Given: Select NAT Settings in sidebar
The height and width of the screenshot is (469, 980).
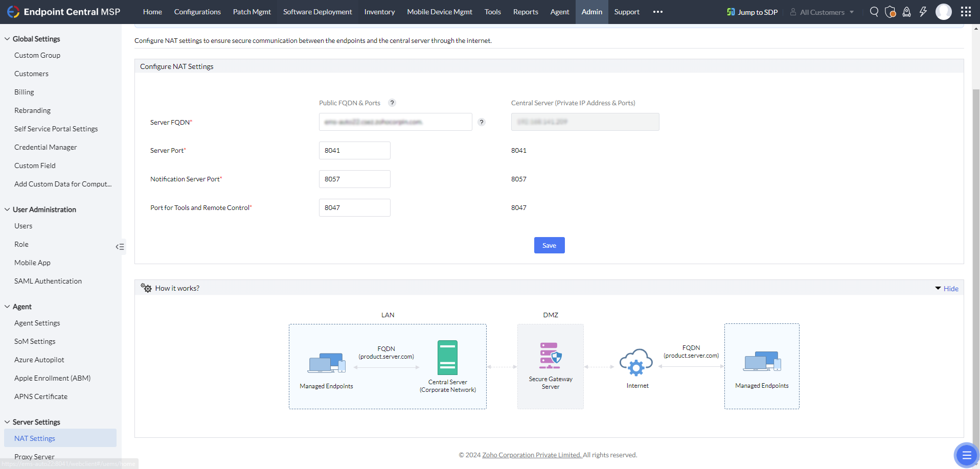Looking at the screenshot, I should coord(60,438).
